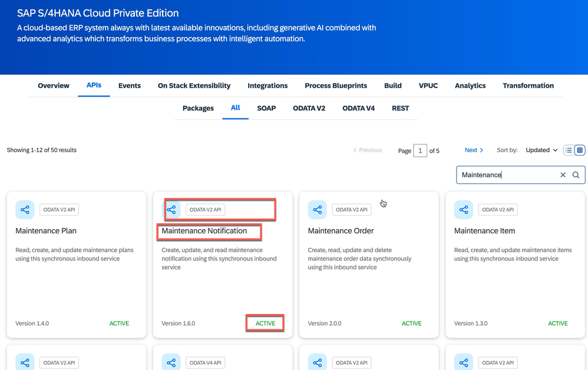This screenshot has width=588, height=370.
Task: Click the share icon on Maintenance Plan card
Action: coord(25,209)
